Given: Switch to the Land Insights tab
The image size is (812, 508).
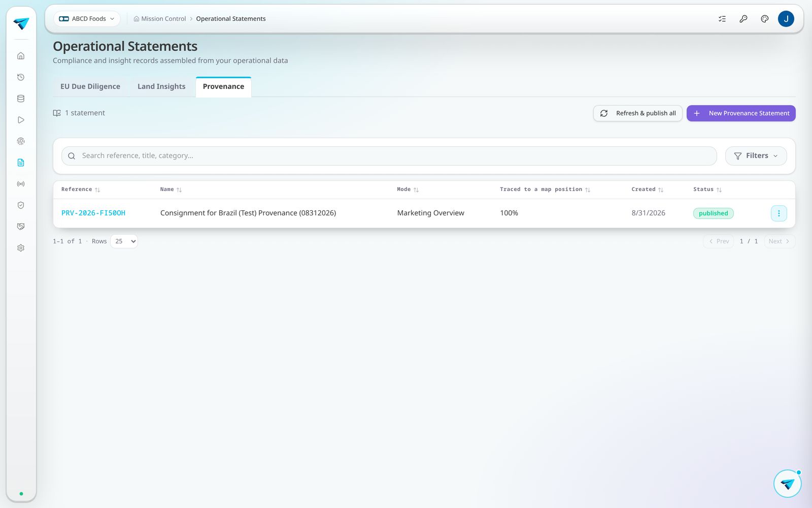Looking at the screenshot, I should coord(161,87).
